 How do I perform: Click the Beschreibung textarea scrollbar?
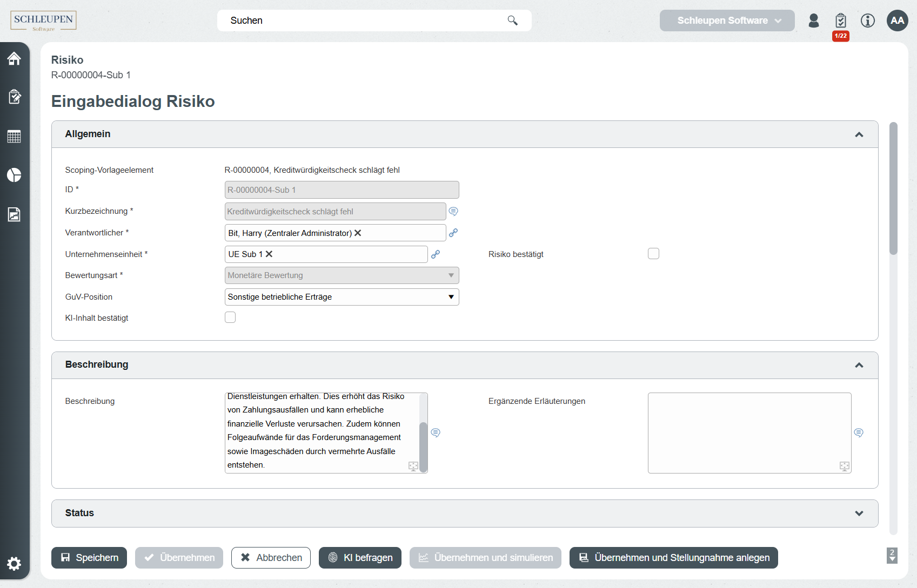pos(423,447)
